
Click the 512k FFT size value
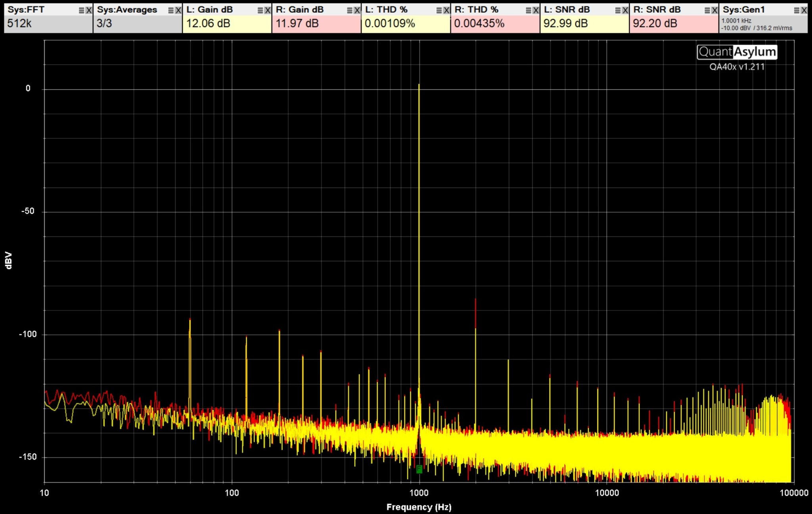(19, 23)
